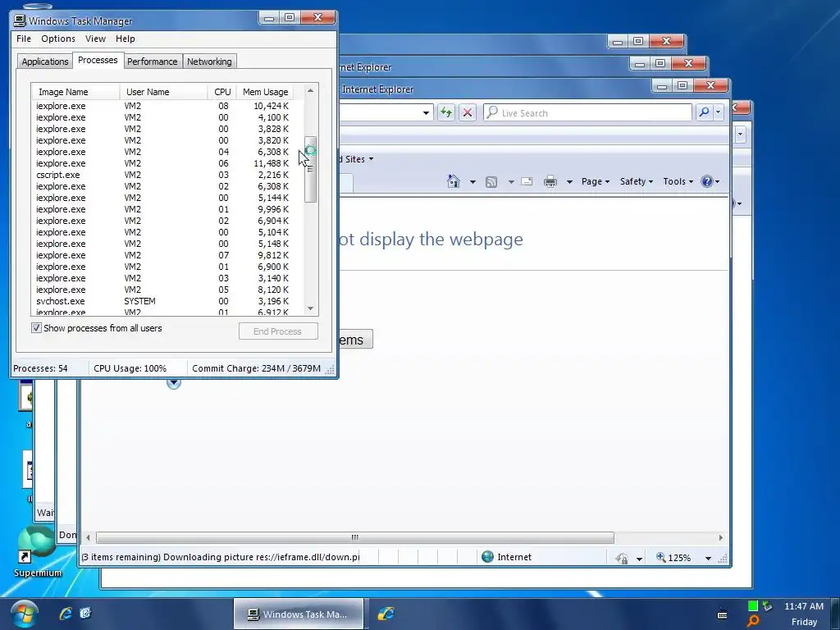This screenshot has height=630, width=840.
Task: Click the RSS feeds icon in Internet Explorer
Action: pyautogui.click(x=491, y=182)
